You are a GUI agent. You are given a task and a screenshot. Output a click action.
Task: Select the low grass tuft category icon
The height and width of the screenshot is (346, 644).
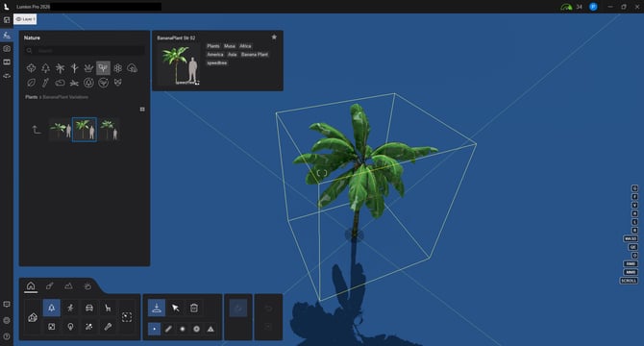[x=74, y=83]
